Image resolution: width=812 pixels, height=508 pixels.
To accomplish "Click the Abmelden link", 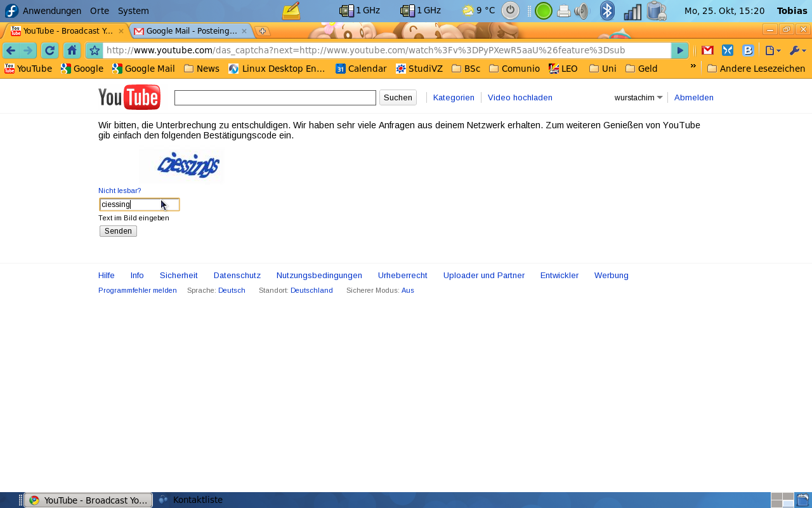I will tap(694, 98).
